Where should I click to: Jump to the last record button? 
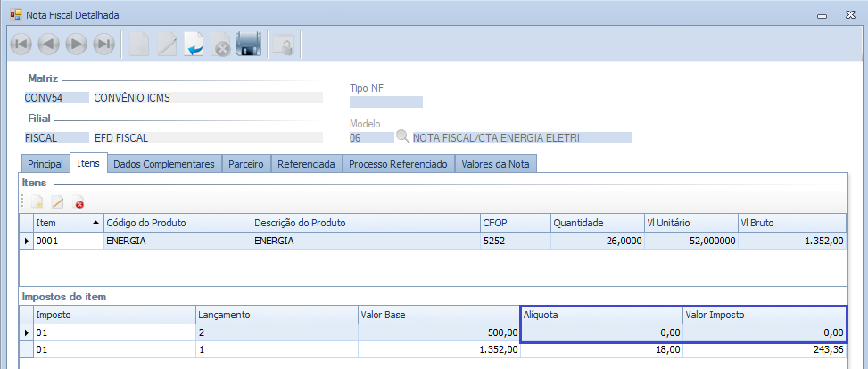(x=103, y=44)
